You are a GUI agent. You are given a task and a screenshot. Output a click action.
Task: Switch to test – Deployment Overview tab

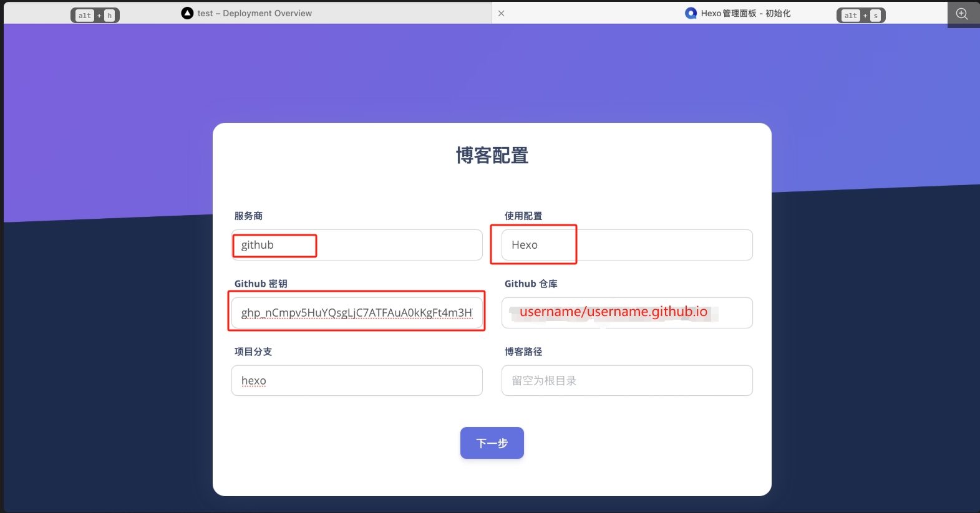click(247, 13)
